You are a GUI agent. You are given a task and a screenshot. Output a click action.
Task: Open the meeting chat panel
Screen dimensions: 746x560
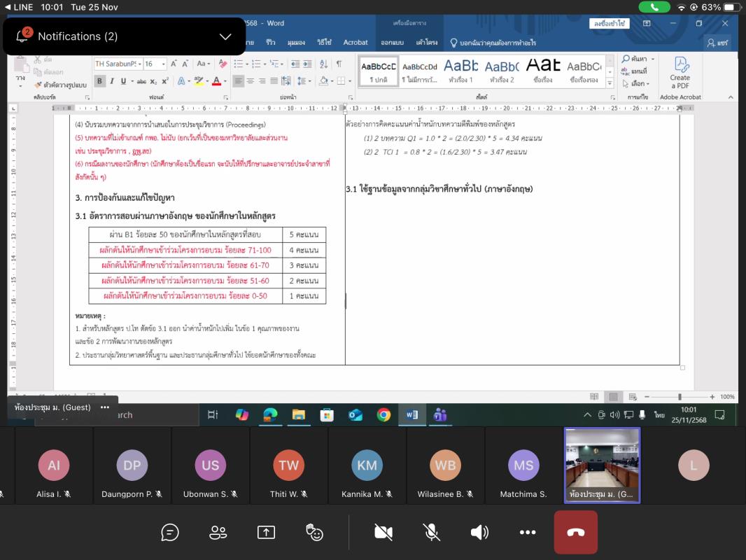pyautogui.click(x=170, y=533)
